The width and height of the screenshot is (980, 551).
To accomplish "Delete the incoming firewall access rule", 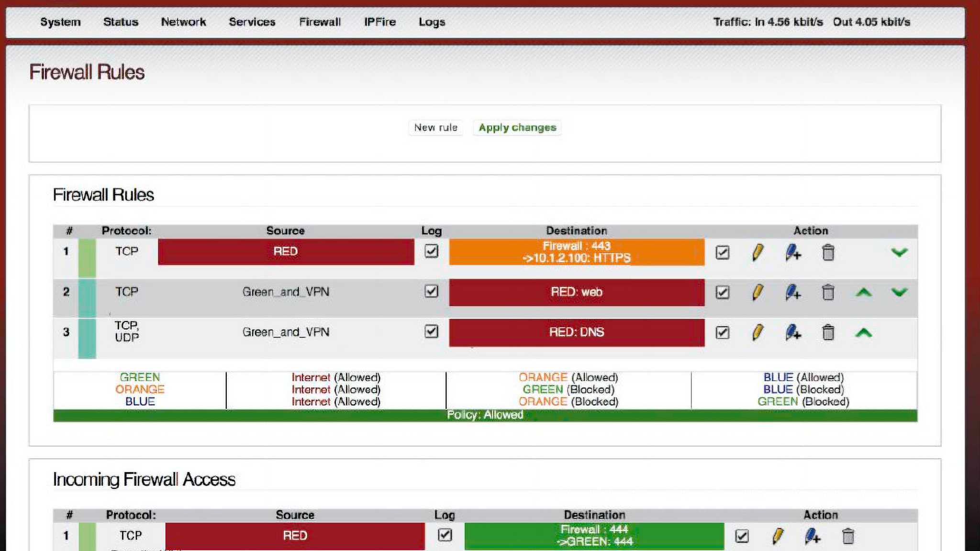I will click(x=847, y=536).
